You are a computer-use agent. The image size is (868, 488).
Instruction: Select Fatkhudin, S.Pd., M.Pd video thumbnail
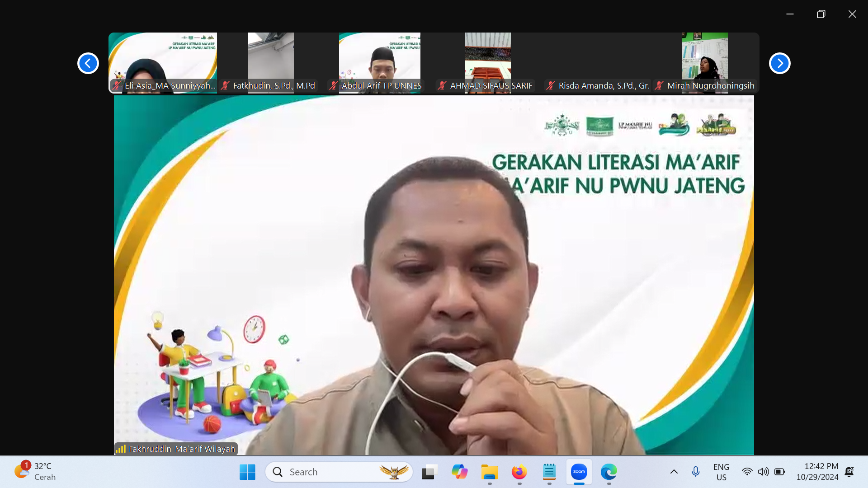[271, 63]
